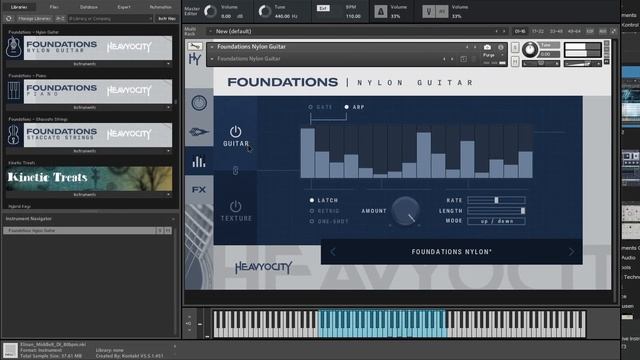Switch to the Automation tab
Viewport: 640px width, 360px height.
pos(160,7)
